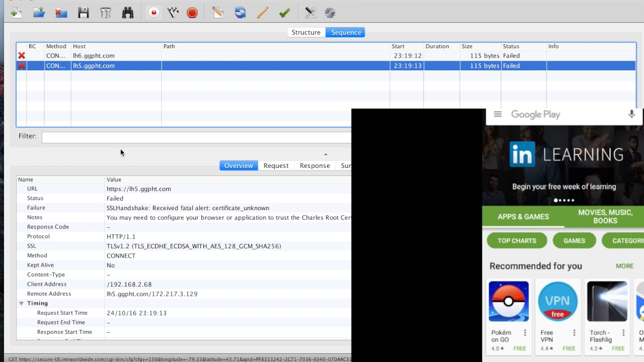Edit the request using orange pencil icon
This screenshot has width=644, height=362.
point(263,13)
